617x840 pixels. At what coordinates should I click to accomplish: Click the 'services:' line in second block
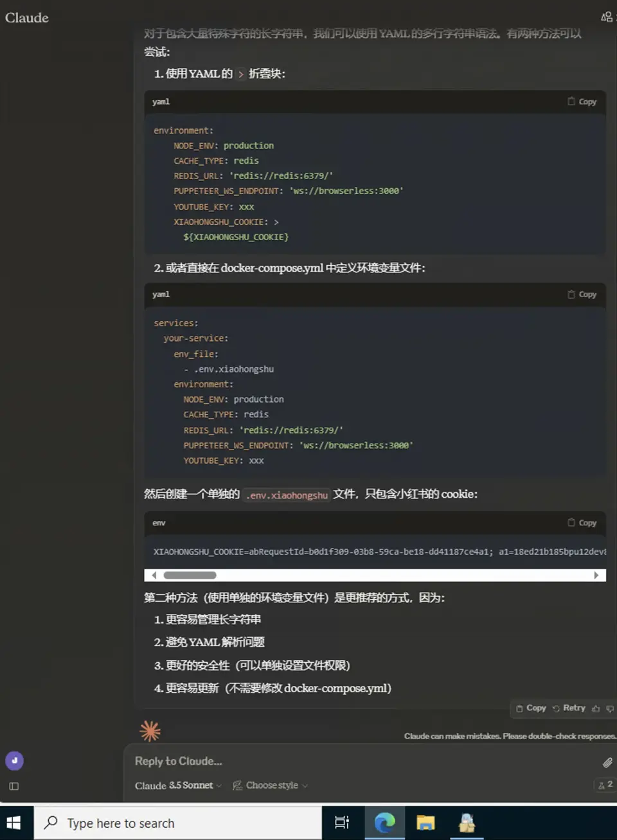coord(176,323)
